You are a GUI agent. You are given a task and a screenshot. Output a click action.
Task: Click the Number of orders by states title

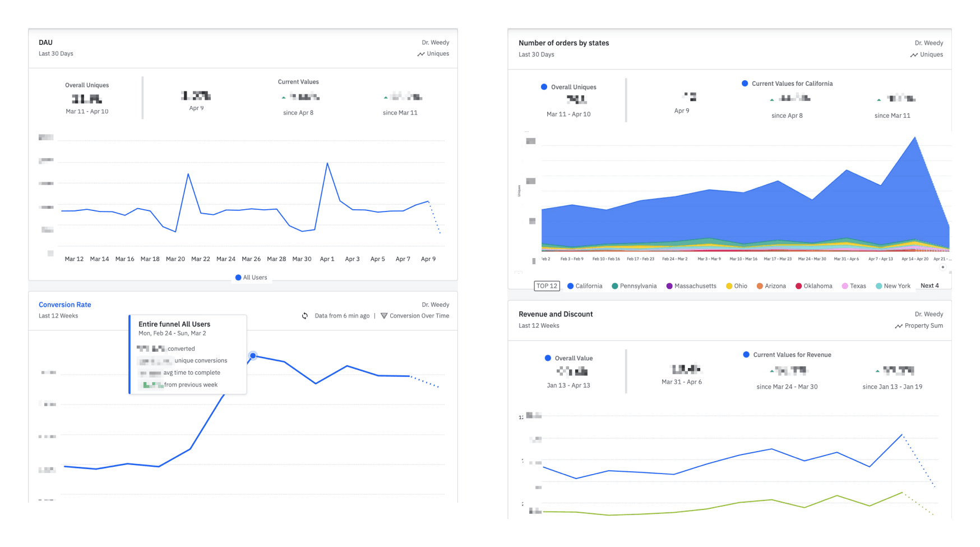563,43
